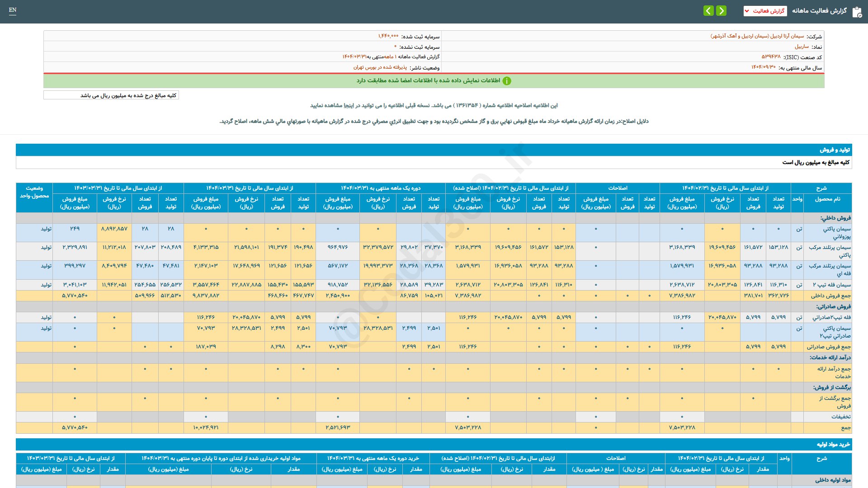The width and height of the screenshot is (868, 488).
Task: Click company name 'سیمان آرتا اردبیل'
Action: pyautogui.click(x=757, y=36)
